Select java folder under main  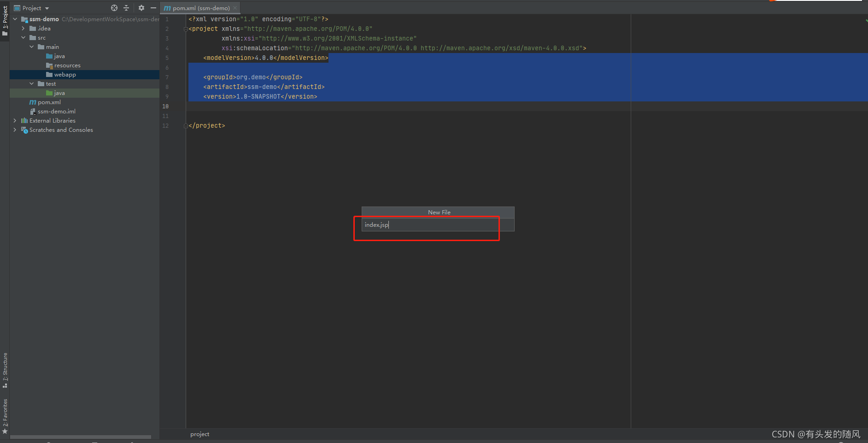coord(85,56)
